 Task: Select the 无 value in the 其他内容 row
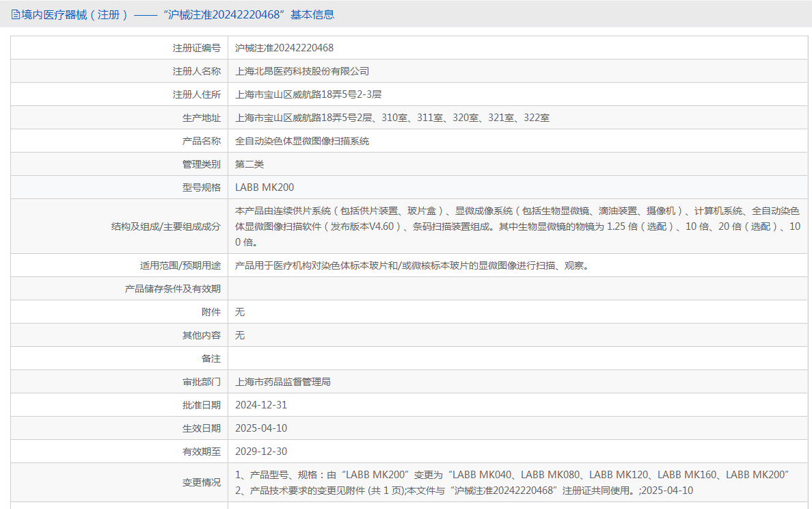coord(240,335)
